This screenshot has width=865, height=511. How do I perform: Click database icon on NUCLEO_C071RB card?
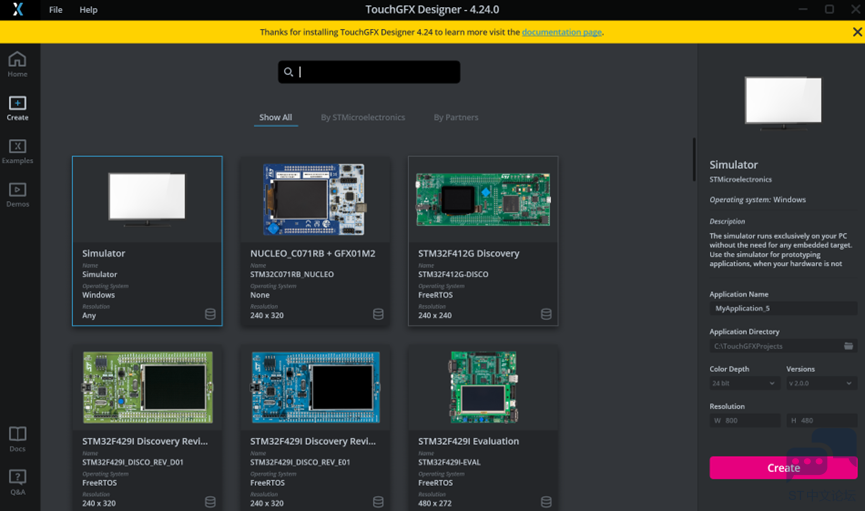378,314
